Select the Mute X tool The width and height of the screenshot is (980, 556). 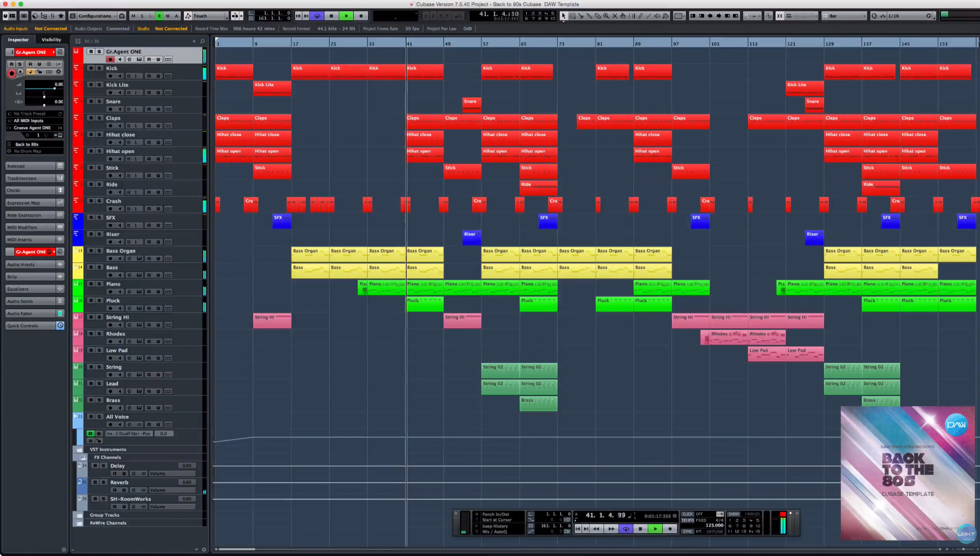pyautogui.click(x=614, y=16)
